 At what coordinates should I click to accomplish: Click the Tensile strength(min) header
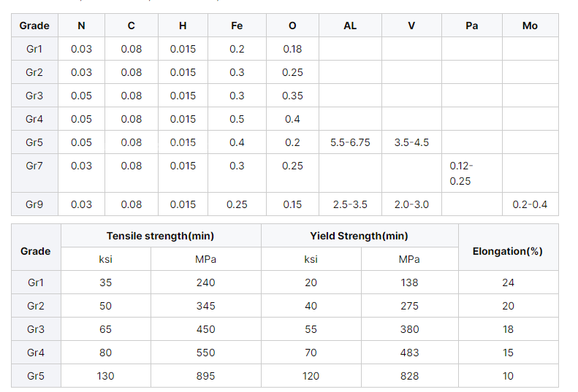[161, 236]
